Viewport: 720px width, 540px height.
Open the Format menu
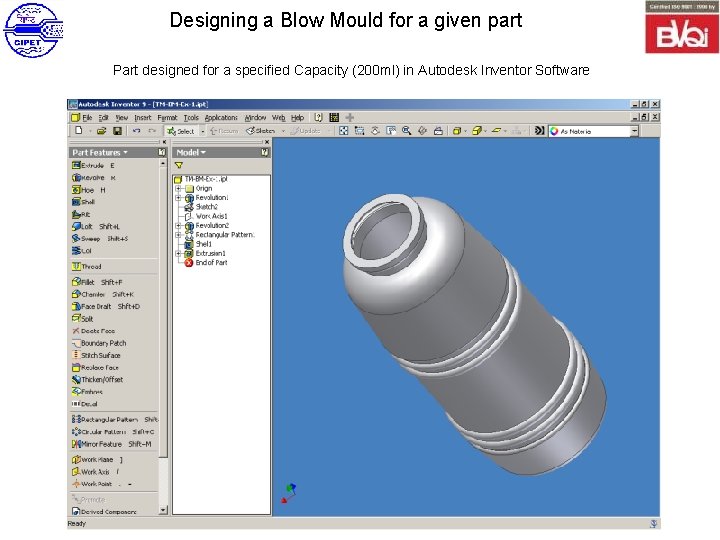[x=167, y=118]
